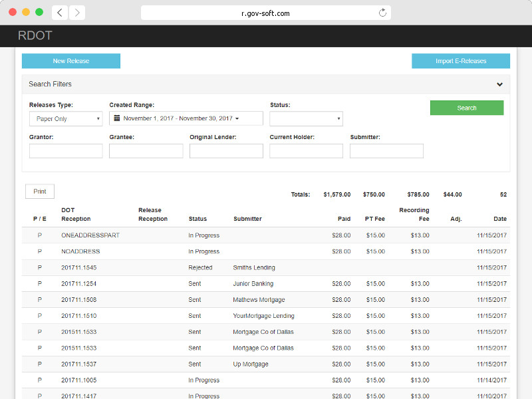Click the Recording Fee column header
Image resolution: width=532 pixels, height=399 pixels.
[x=414, y=214]
